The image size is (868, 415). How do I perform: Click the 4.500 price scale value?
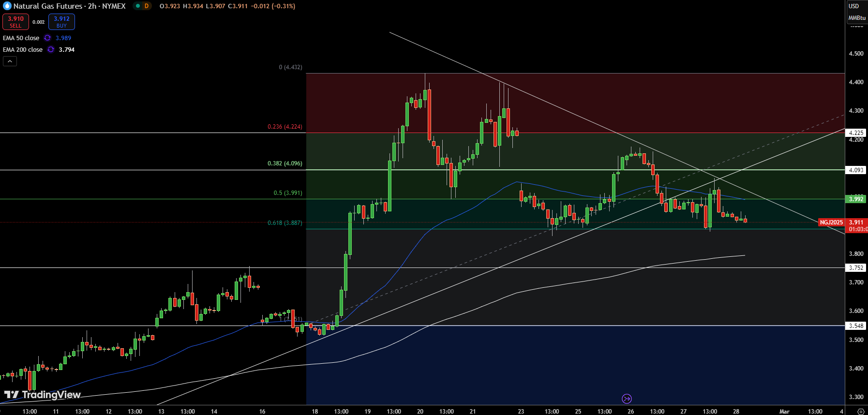click(856, 54)
